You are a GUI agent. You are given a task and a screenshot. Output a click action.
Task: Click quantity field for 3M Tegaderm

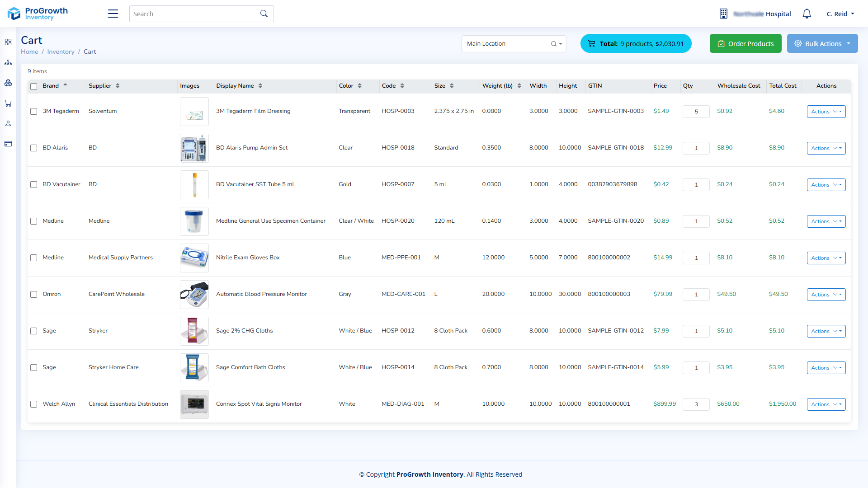click(696, 112)
